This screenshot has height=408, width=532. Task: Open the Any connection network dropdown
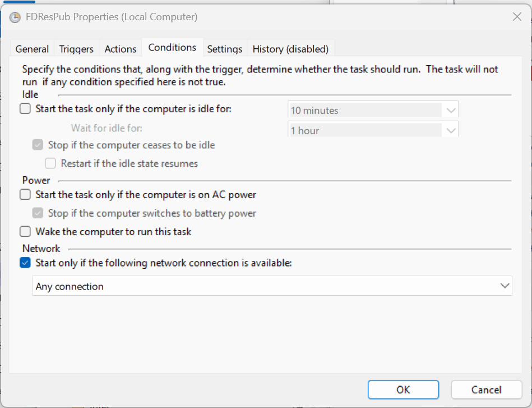272,286
